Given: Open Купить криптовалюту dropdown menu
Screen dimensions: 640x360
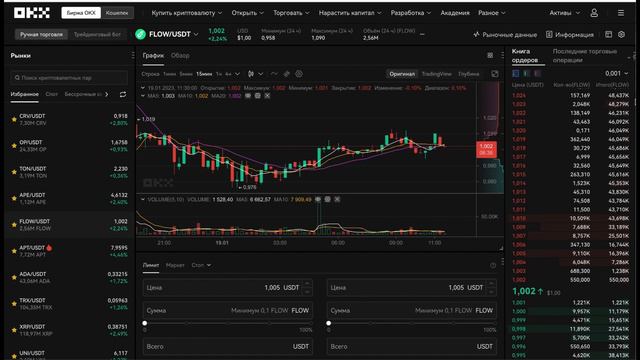Looking at the screenshot, I should 187,13.
